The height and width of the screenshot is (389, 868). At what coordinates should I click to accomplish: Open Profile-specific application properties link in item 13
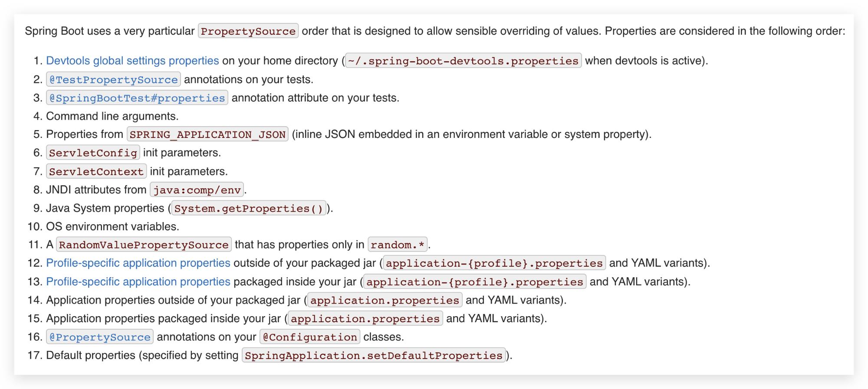[x=138, y=282]
